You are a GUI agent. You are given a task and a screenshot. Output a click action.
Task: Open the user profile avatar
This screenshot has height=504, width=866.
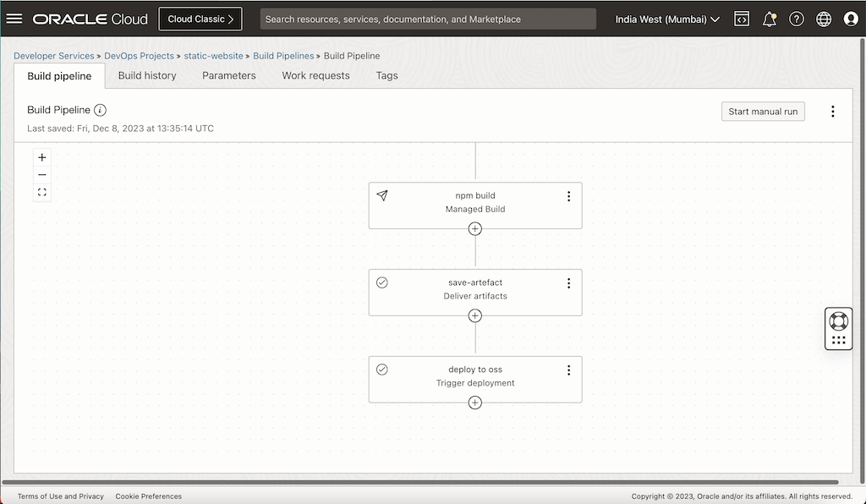click(x=851, y=19)
